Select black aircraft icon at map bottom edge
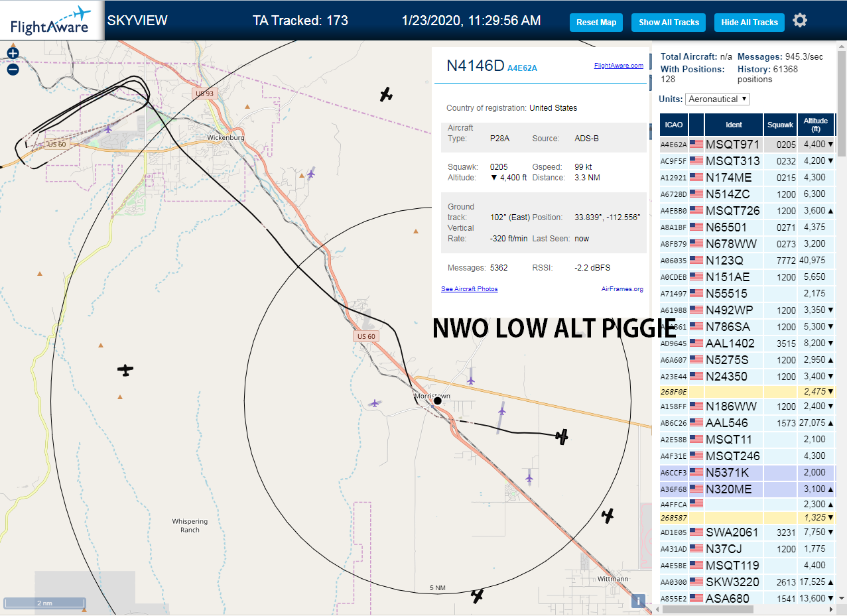Image resolution: width=847 pixels, height=616 pixels. pyautogui.click(x=478, y=596)
